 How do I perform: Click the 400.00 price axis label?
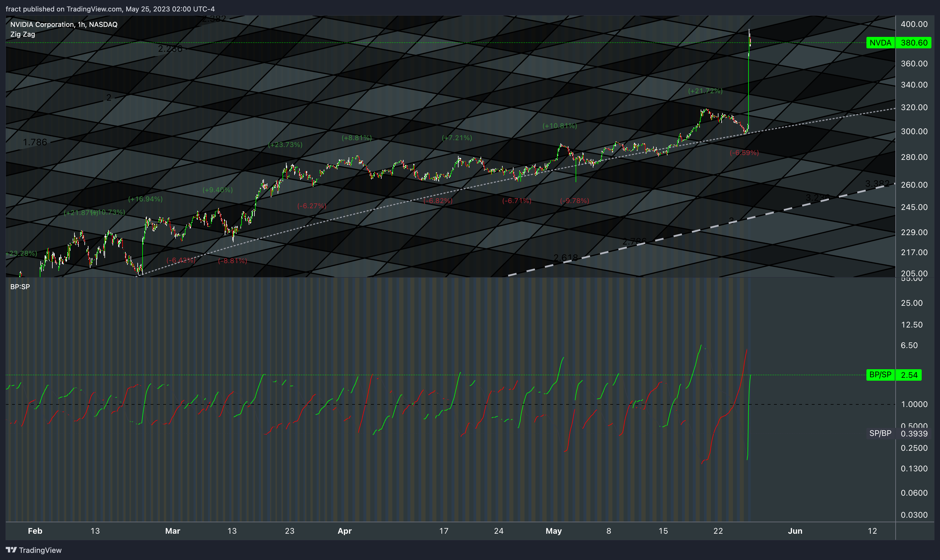click(x=914, y=24)
